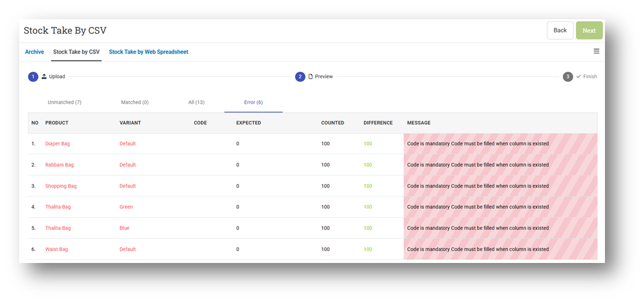Click the error message in the Blue variant row
The width and height of the screenshot is (644, 302).
[478, 228]
